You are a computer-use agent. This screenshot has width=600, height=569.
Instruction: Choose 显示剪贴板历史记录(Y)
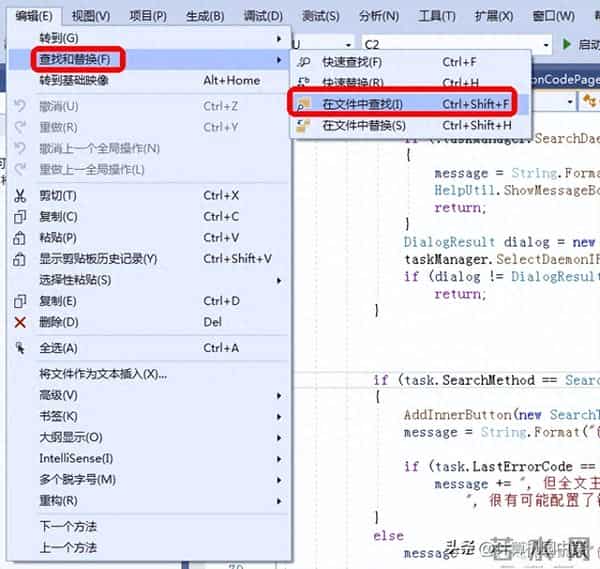[149, 259]
